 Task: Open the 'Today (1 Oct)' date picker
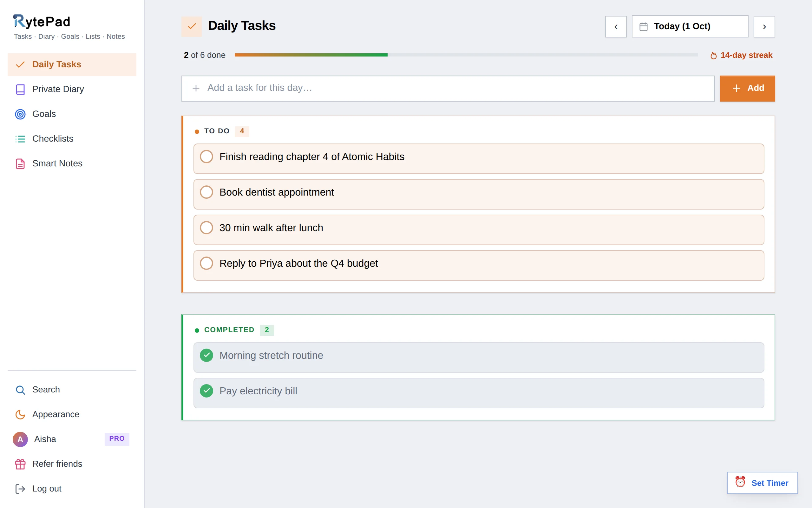690,27
